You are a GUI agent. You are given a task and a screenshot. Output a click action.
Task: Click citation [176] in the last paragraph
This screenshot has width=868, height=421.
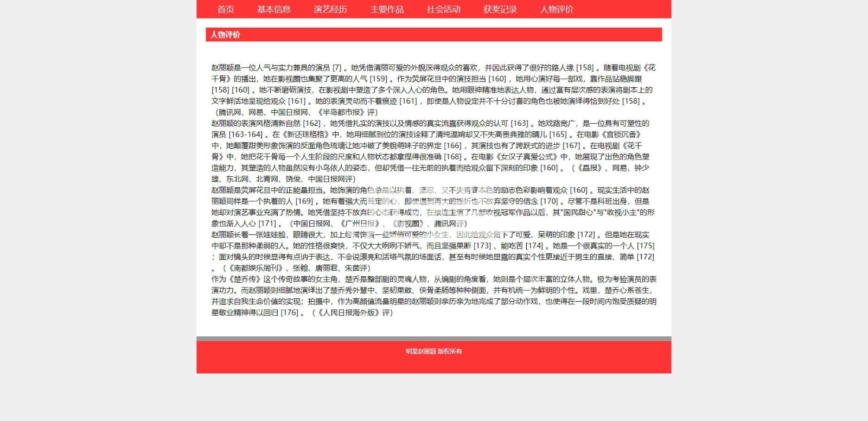pyautogui.click(x=290, y=312)
